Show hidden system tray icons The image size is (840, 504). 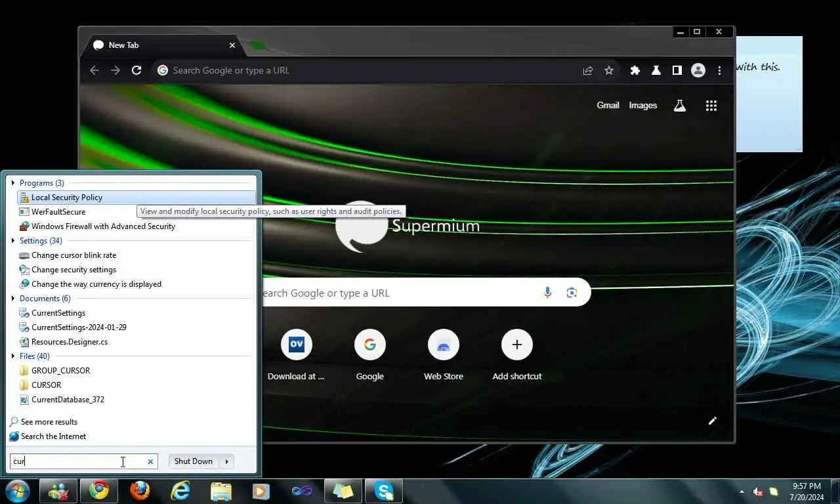coord(742,492)
